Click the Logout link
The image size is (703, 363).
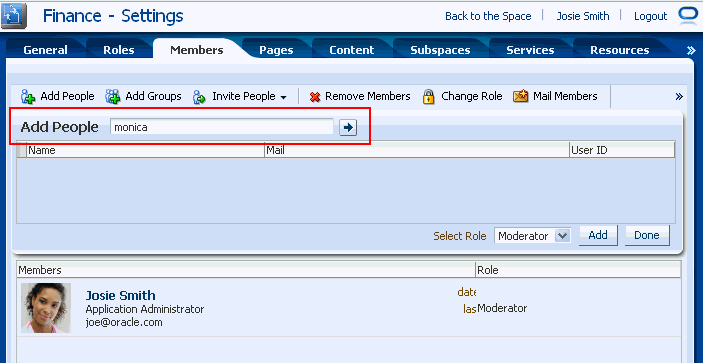coord(651,16)
